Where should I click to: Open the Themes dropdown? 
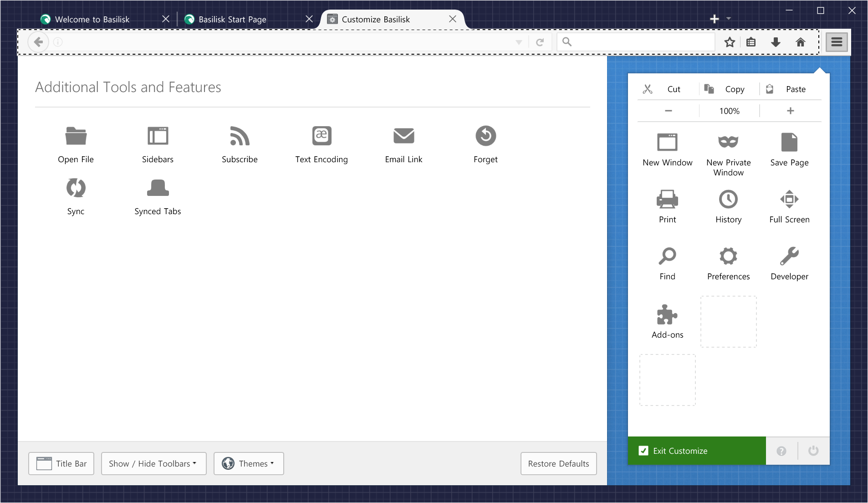pyautogui.click(x=249, y=463)
